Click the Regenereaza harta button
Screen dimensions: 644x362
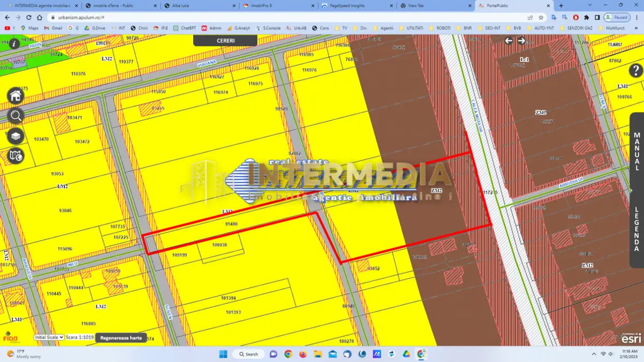(x=121, y=338)
